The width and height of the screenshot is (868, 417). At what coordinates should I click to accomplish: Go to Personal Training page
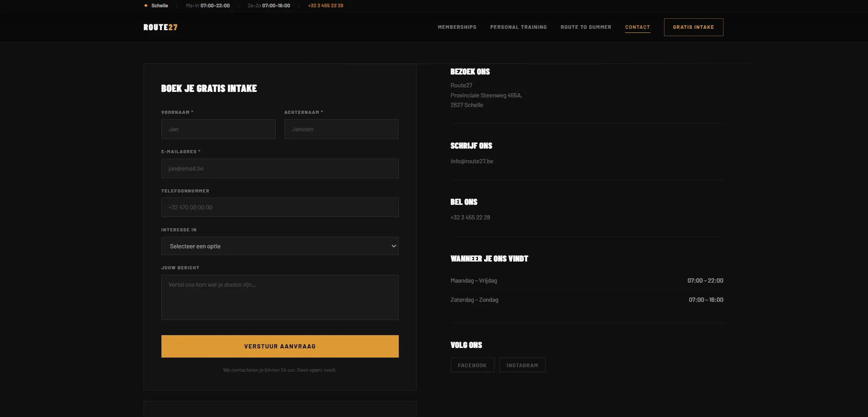518,27
